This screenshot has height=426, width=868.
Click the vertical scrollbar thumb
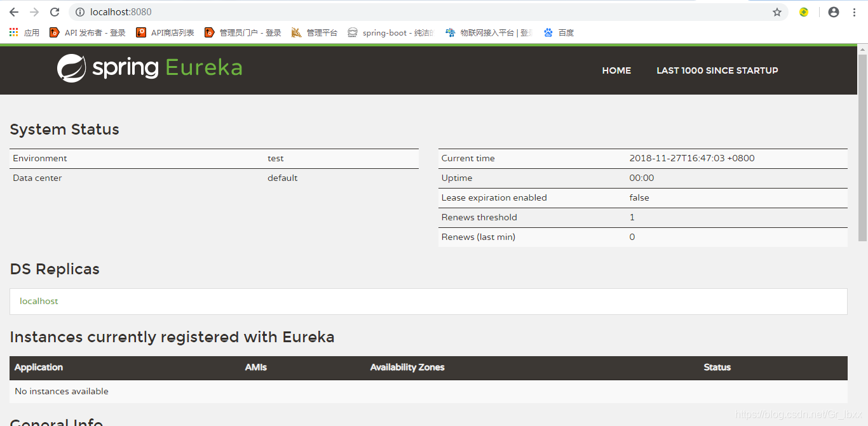(862, 147)
